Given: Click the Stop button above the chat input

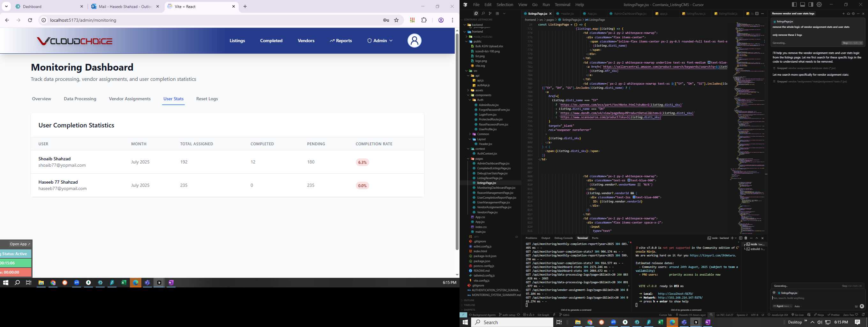Looking at the screenshot, I should [852, 286].
